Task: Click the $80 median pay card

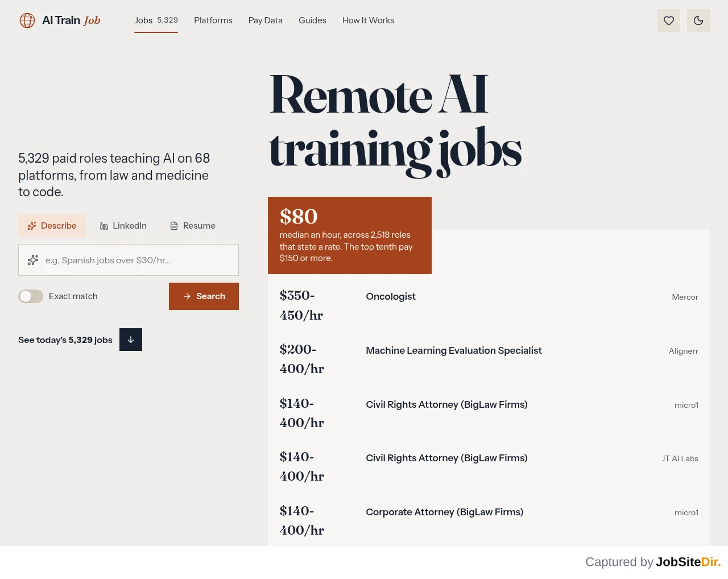Action: tap(350, 235)
